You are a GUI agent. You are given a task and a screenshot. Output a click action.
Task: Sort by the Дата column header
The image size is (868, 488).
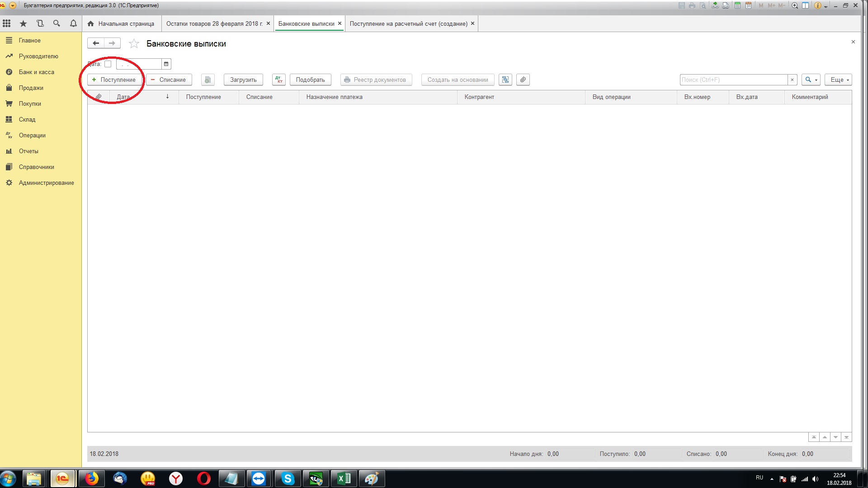click(x=123, y=97)
